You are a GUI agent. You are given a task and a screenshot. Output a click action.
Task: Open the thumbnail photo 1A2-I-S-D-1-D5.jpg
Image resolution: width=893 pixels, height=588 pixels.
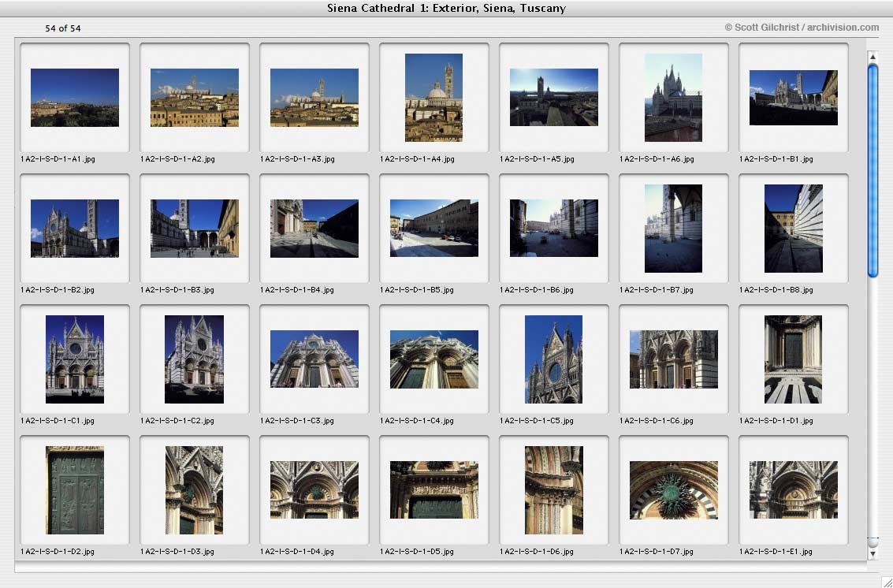pyautogui.click(x=434, y=490)
